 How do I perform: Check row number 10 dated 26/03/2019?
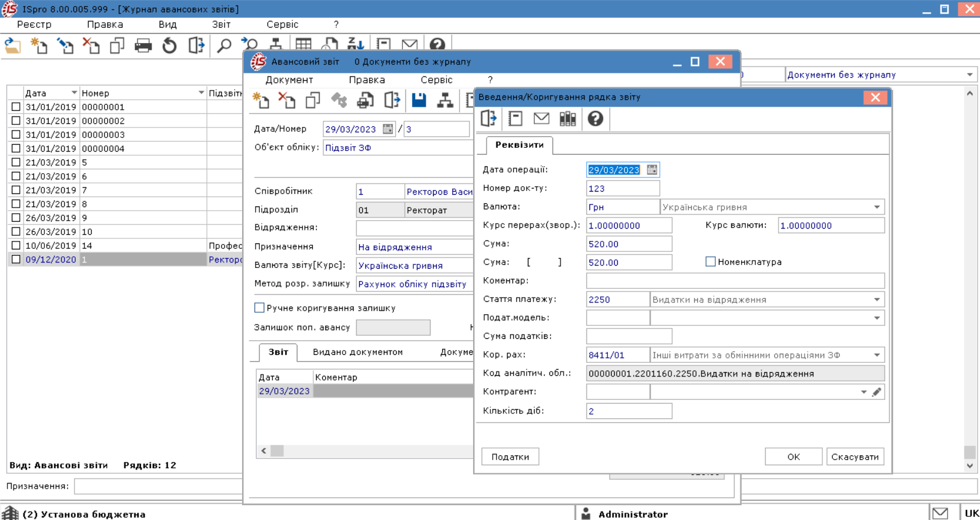[x=16, y=232]
